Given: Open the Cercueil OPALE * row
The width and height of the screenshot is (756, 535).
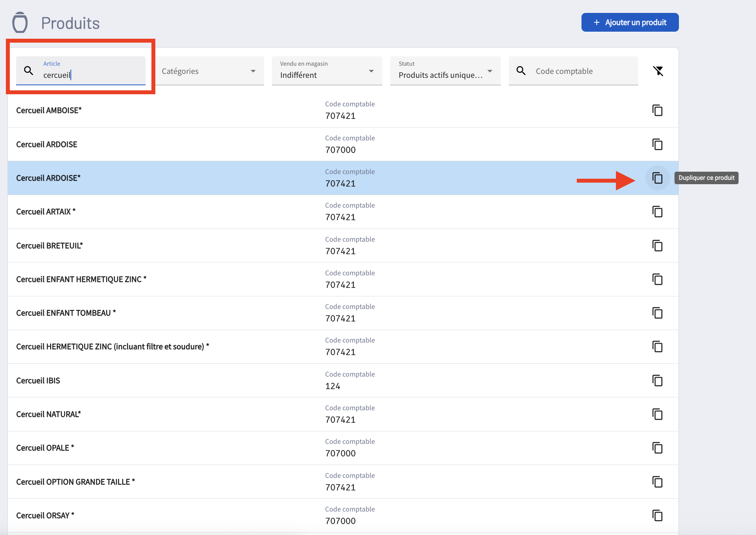Looking at the screenshot, I should pyautogui.click(x=343, y=448).
